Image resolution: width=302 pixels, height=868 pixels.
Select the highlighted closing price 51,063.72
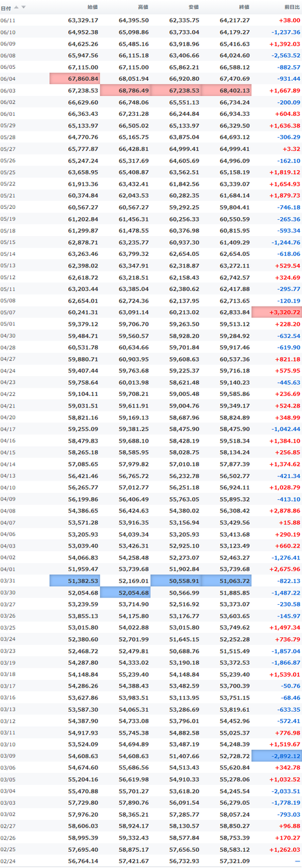point(226,579)
